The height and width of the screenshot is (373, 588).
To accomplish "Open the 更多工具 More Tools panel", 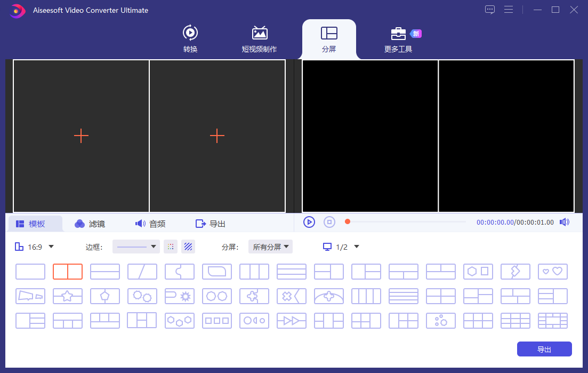I will (x=398, y=39).
